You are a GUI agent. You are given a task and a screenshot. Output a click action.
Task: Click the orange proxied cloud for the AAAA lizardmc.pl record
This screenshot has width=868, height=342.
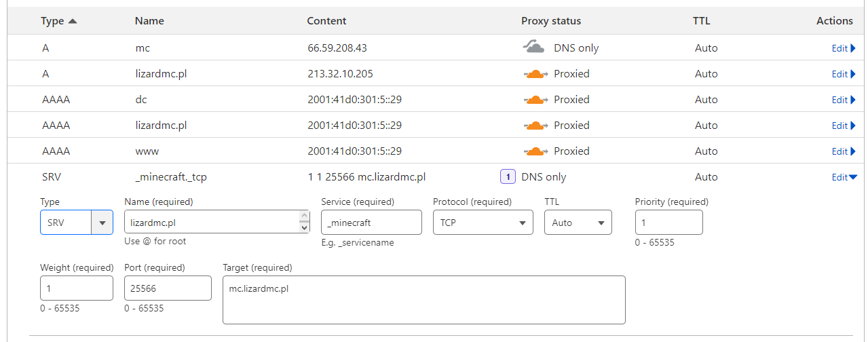[535, 126]
